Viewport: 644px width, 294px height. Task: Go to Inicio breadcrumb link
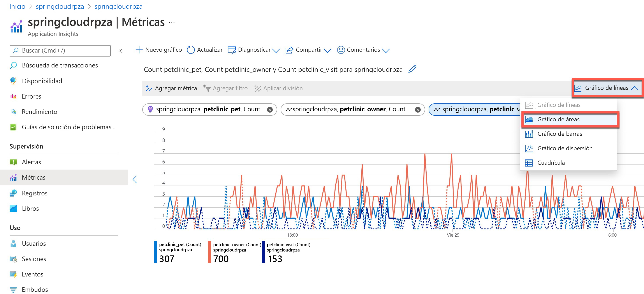click(x=17, y=6)
